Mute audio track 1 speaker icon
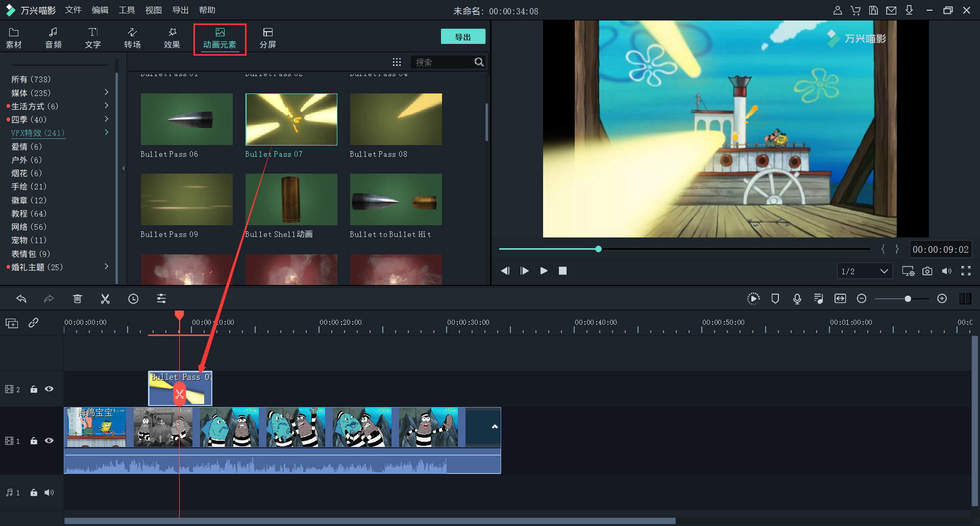980x526 pixels. tap(49, 492)
